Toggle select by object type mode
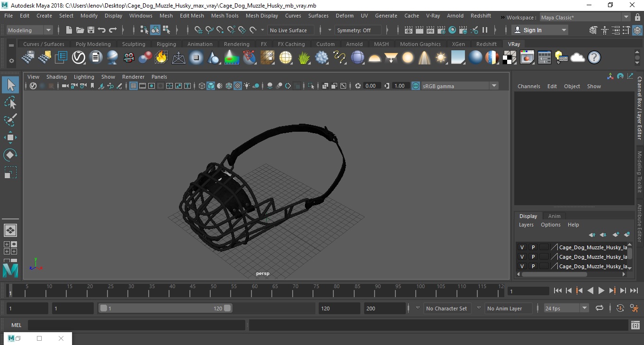644x345 pixels. pos(155,30)
